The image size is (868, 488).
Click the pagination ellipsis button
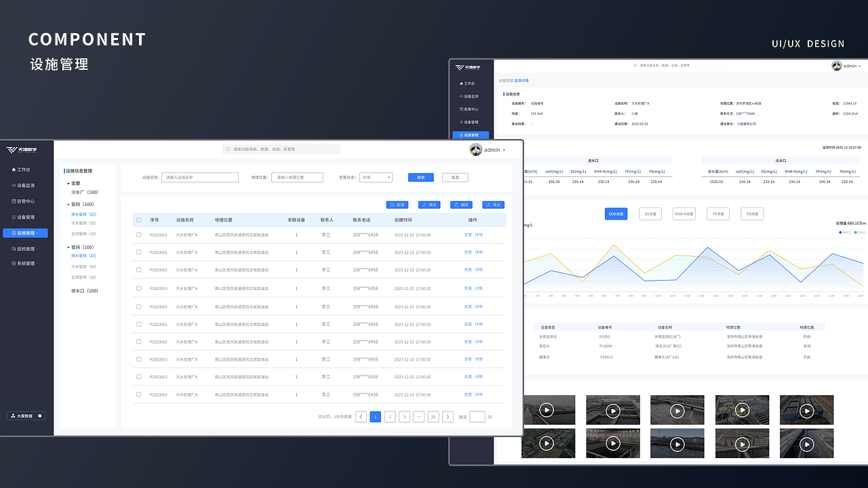pyautogui.click(x=418, y=417)
